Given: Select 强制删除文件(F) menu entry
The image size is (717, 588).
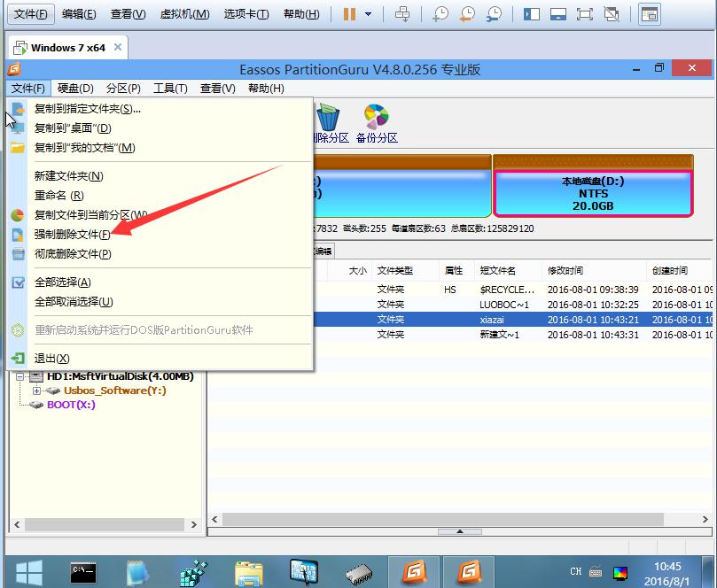Looking at the screenshot, I should (x=73, y=235).
